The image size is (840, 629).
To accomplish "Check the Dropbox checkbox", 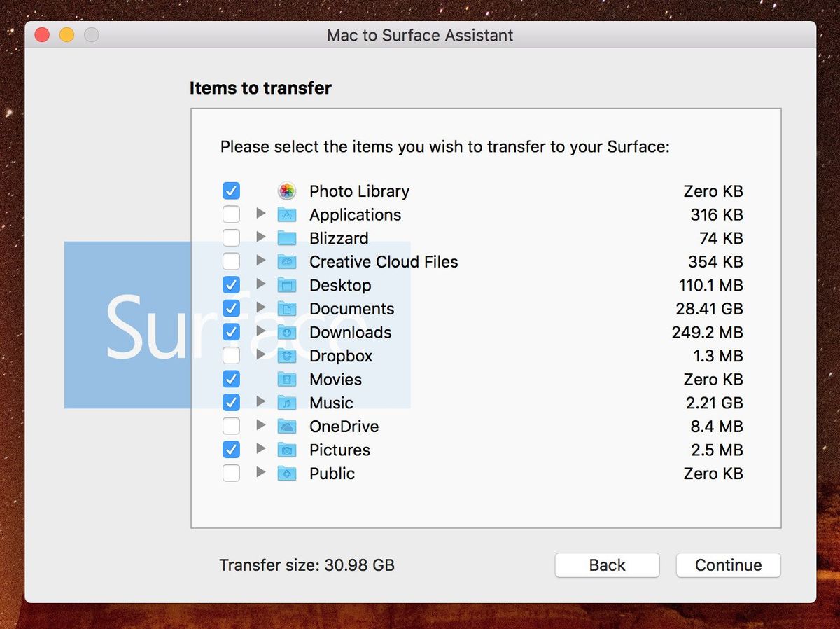I will pos(231,356).
